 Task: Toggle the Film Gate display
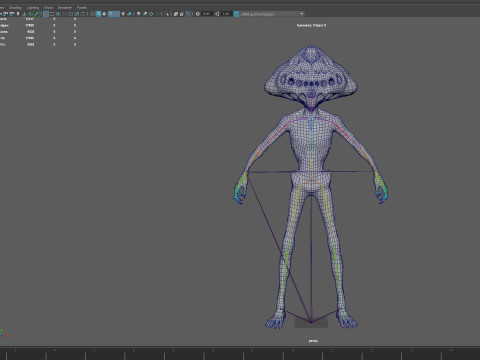(x=52, y=14)
